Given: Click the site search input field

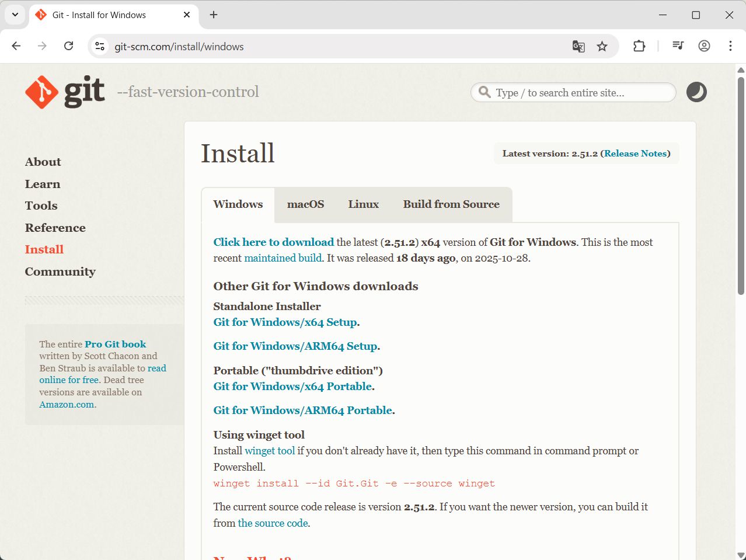Looking at the screenshot, I should [x=581, y=93].
